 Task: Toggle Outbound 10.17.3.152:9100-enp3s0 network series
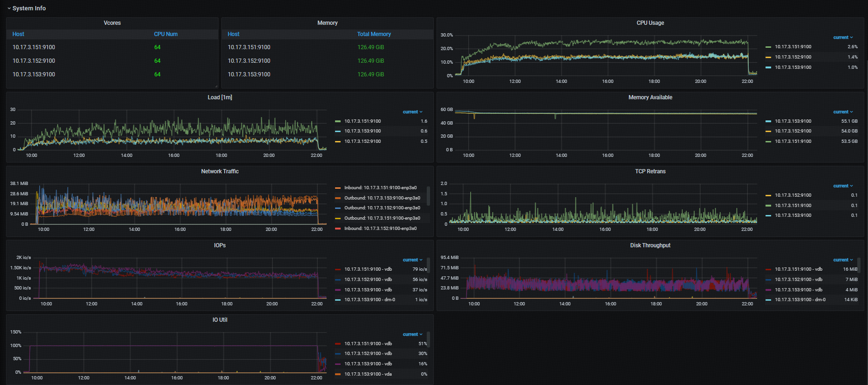coord(382,208)
